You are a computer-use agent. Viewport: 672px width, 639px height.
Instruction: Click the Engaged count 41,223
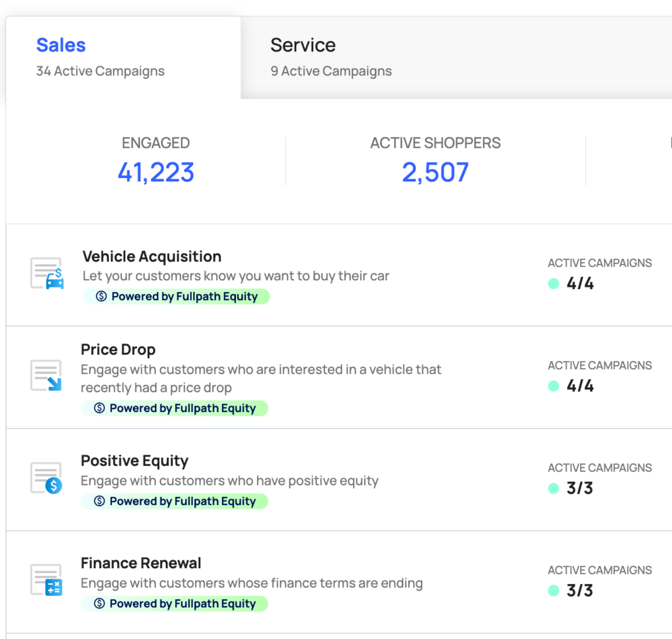click(x=156, y=172)
